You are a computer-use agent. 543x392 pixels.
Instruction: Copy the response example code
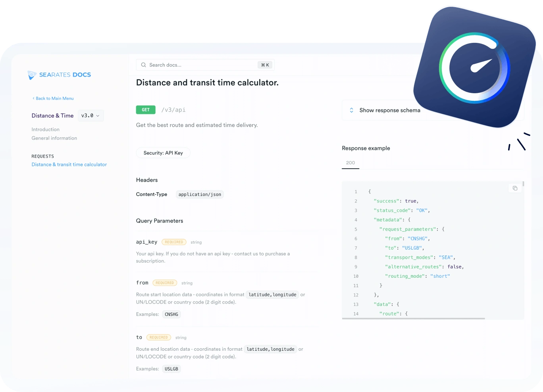point(515,188)
